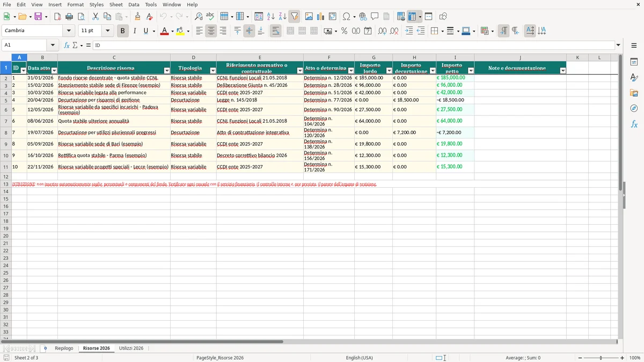Click English (USA) language in status bar
The width and height of the screenshot is (644, 362).
click(x=359, y=358)
